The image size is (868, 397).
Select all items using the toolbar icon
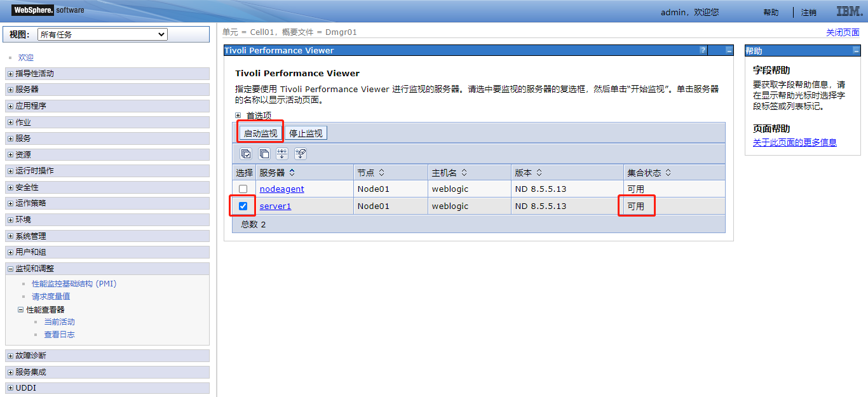point(246,153)
